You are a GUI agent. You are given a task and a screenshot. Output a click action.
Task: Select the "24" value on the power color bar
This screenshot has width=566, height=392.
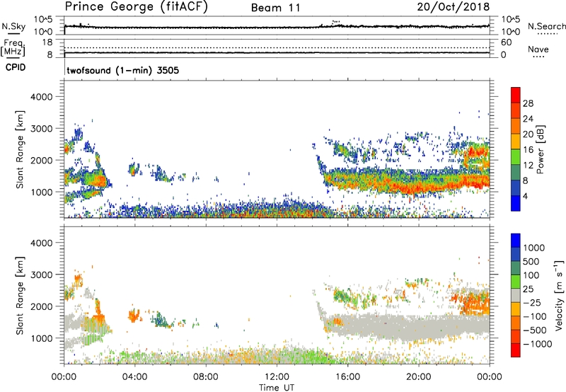(528, 119)
